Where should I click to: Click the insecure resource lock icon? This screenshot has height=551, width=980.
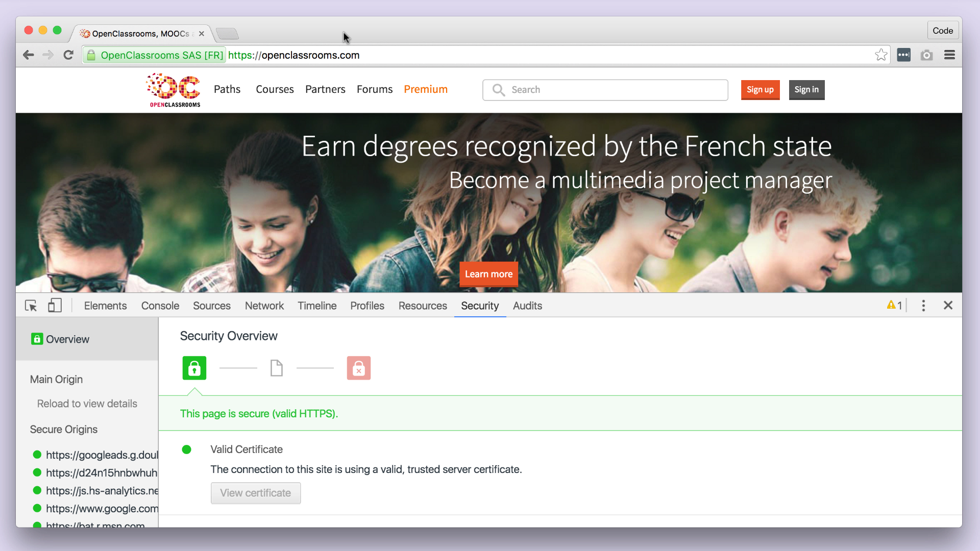[359, 368]
